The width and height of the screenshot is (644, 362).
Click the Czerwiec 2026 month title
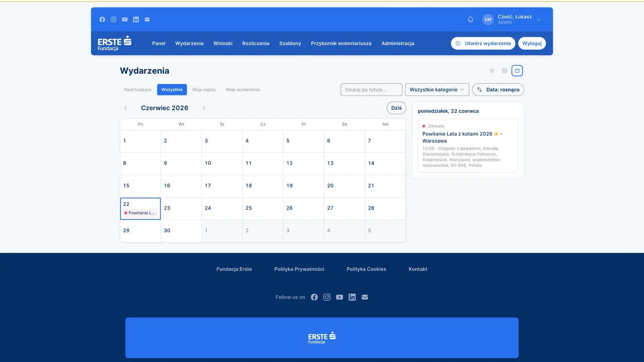pyautogui.click(x=165, y=108)
